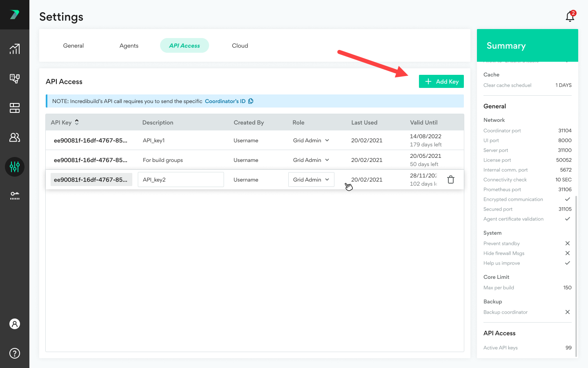The height and width of the screenshot is (368, 588).
Task: Delete the API_key2 row with trash icon
Action: [451, 180]
